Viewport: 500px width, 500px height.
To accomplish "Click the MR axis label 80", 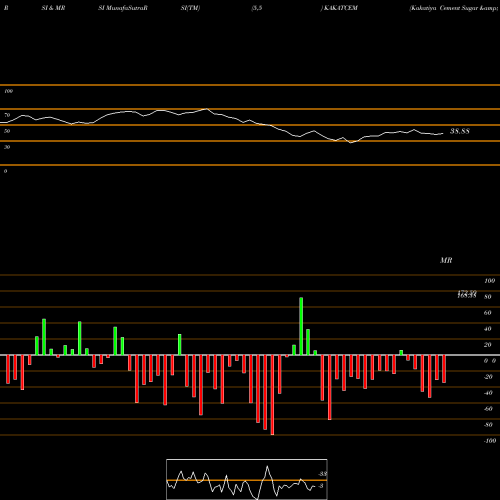I will tap(488, 297).
